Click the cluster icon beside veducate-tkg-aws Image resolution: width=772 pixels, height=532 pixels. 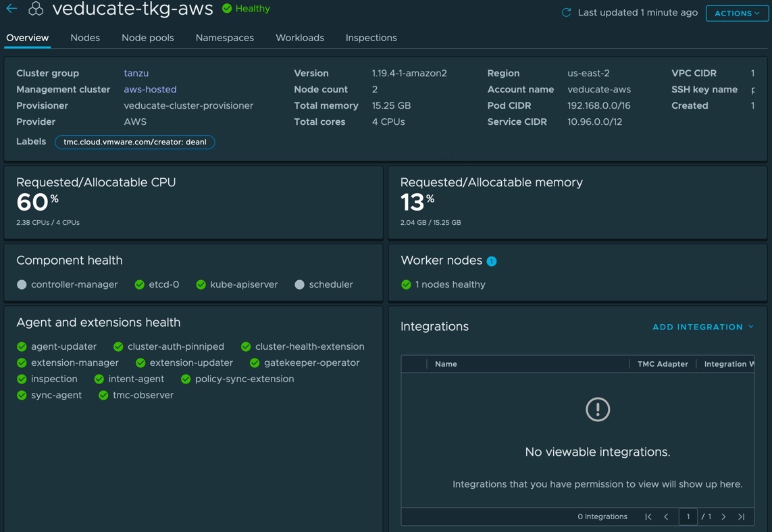point(36,8)
